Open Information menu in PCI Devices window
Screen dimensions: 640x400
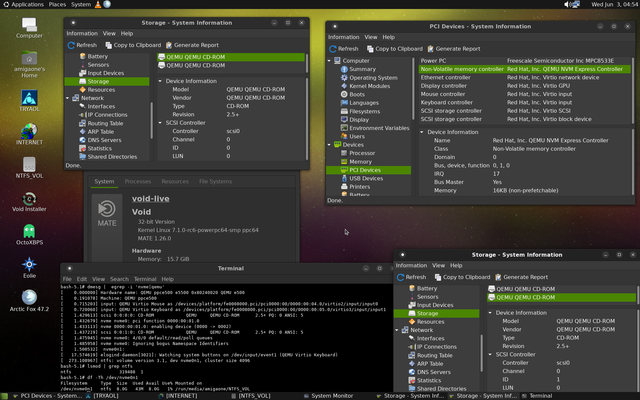(343, 37)
